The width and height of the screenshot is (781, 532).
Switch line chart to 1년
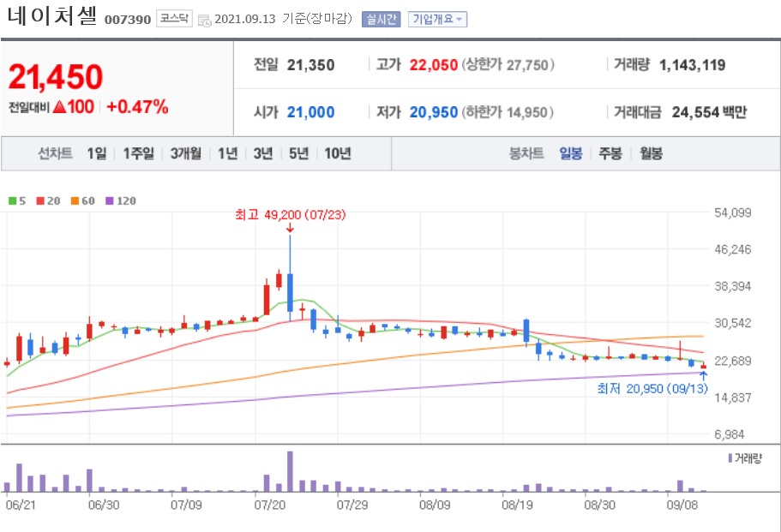228,153
